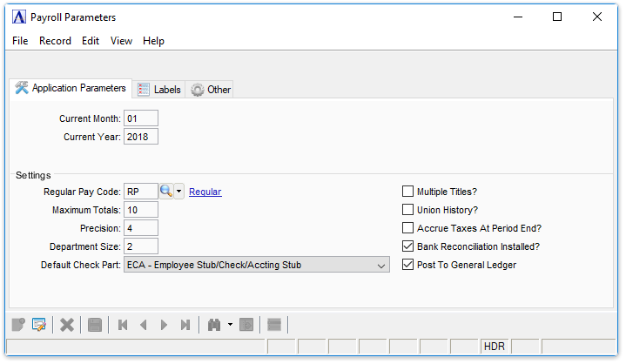Open the Record menu
Screen dimensions: 626x364
click(x=55, y=41)
